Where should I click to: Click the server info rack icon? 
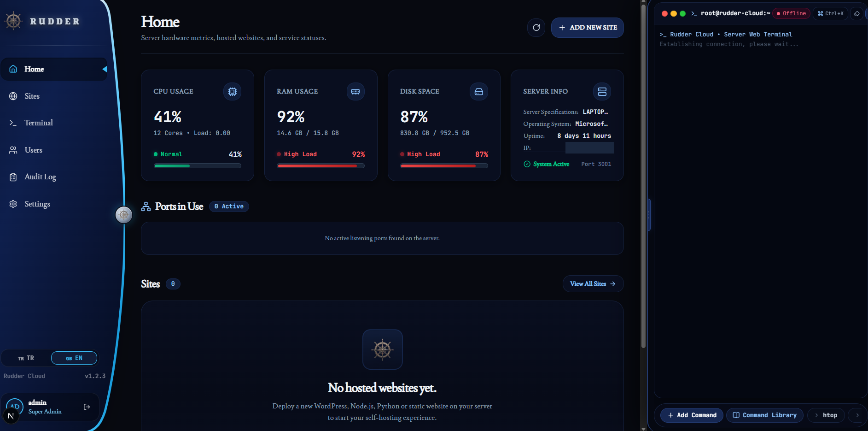click(x=602, y=92)
